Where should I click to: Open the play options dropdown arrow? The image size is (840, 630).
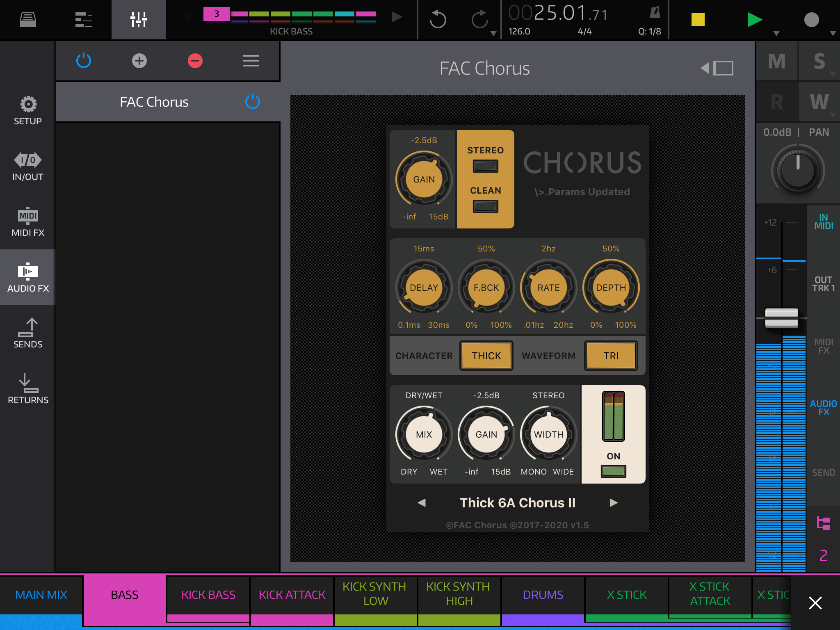point(776,34)
